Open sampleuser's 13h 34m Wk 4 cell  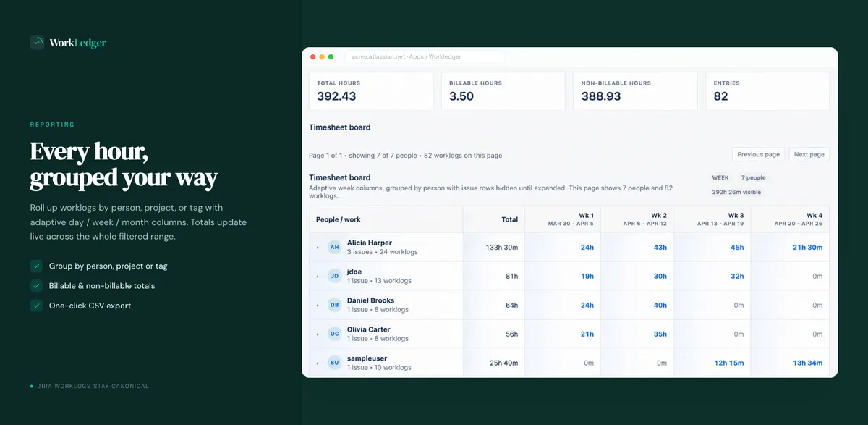pyautogui.click(x=789, y=363)
